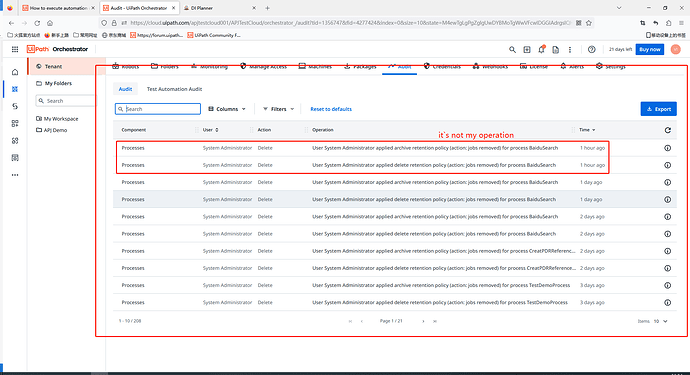Click the Reset to defaults link

(331, 109)
